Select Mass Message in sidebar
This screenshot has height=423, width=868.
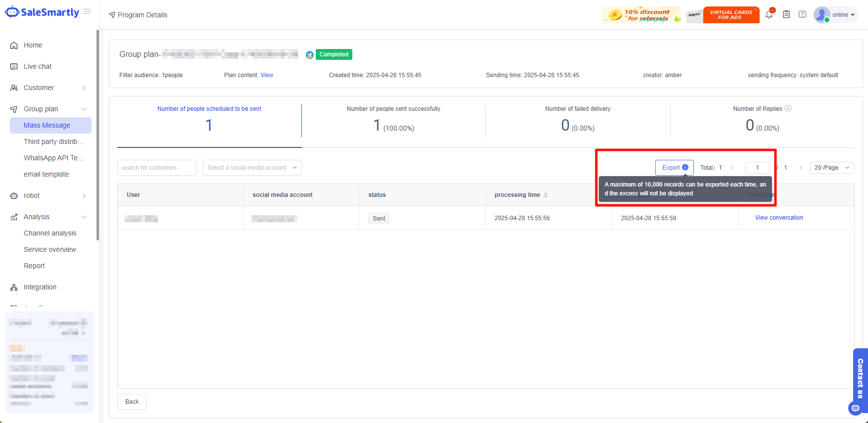tap(47, 125)
